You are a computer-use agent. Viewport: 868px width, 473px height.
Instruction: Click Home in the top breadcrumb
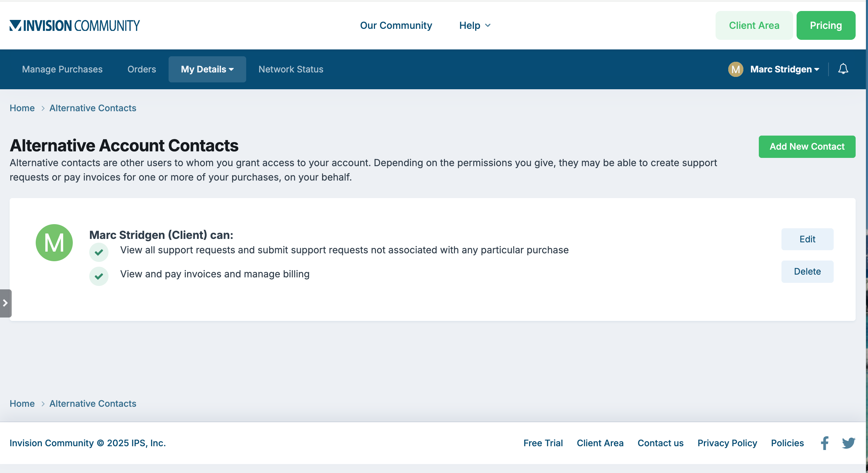pyautogui.click(x=22, y=108)
